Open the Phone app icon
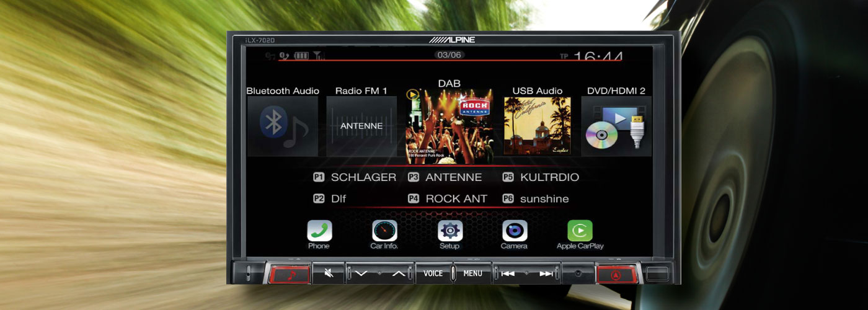868x310 pixels. coord(319,231)
